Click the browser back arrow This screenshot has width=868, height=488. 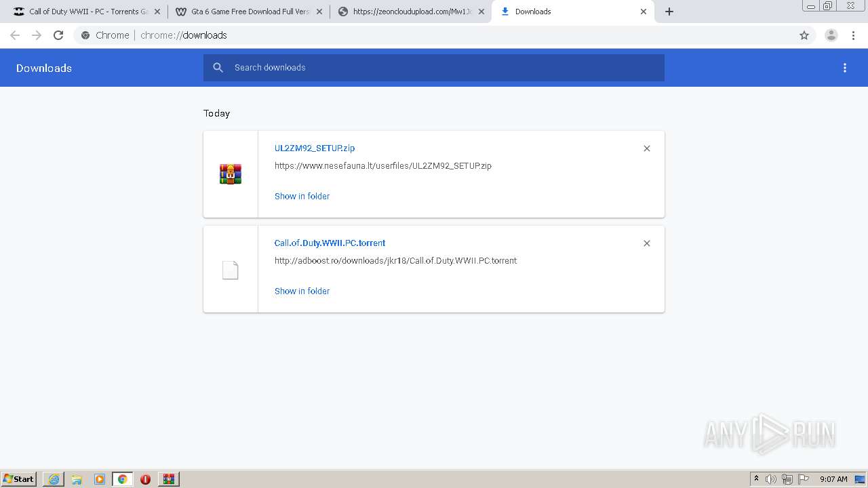tap(15, 35)
